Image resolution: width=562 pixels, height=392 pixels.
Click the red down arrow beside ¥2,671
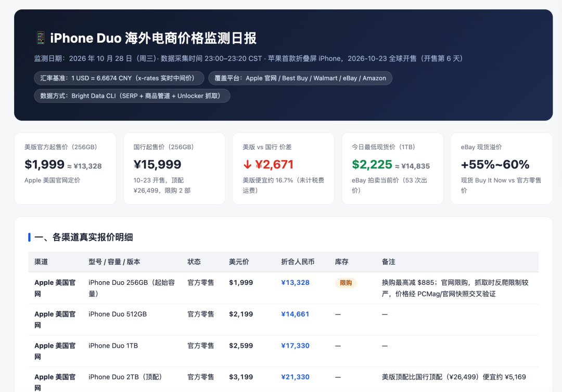coord(247,164)
